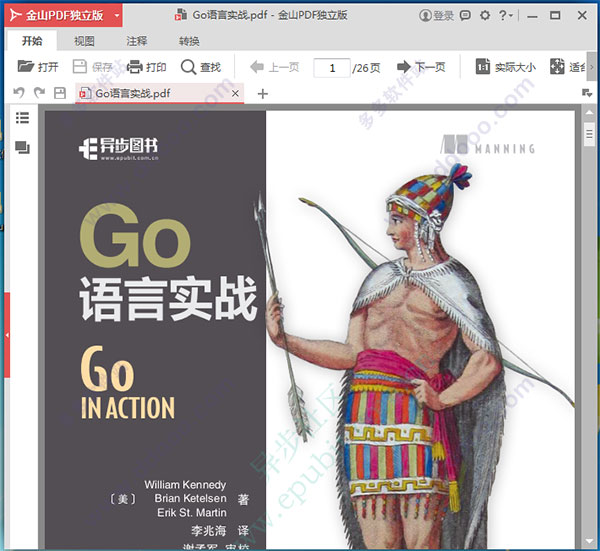Open settings via the gear icon
The height and width of the screenshot is (551, 600).
point(485,15)
